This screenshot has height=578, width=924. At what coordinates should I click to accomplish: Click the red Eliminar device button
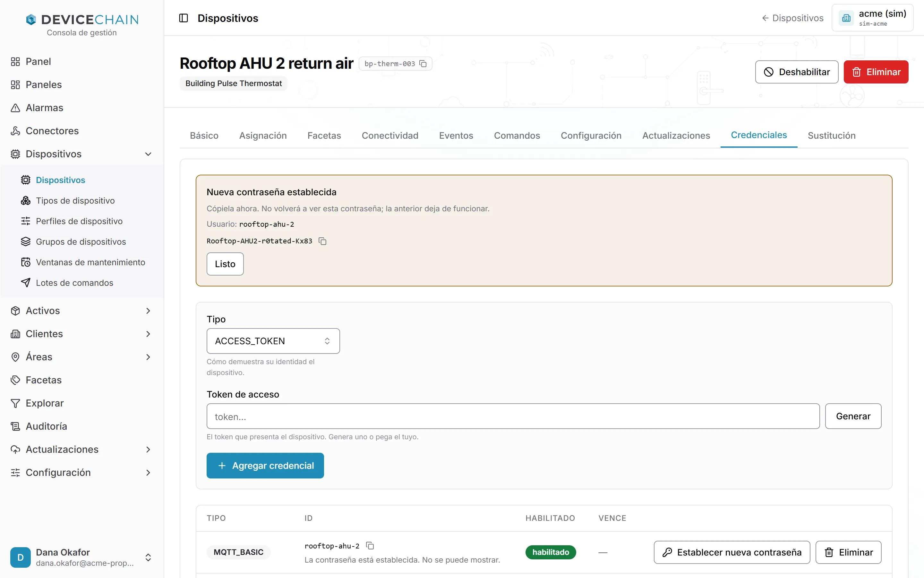876,72
